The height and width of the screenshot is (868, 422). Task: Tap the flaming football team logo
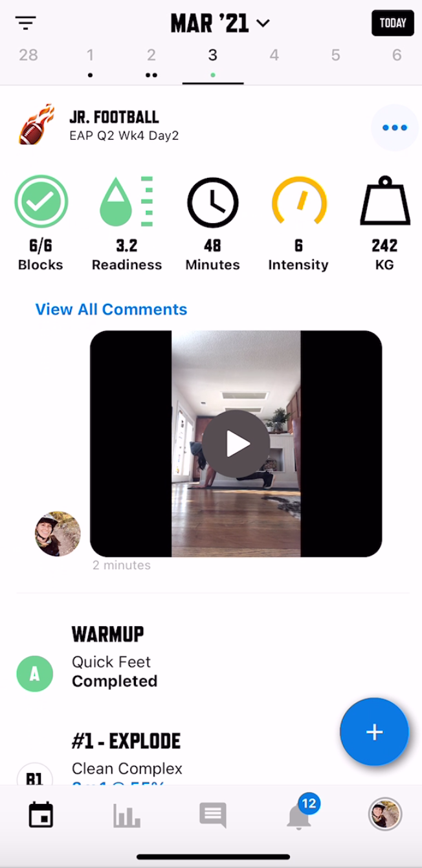pyautogui.click(x=37, y=125)
